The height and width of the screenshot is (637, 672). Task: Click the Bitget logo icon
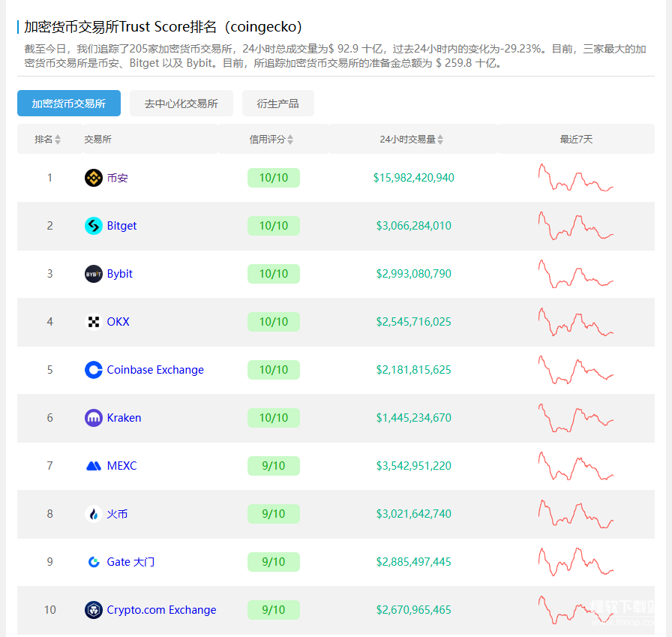[x=94, y=226]
